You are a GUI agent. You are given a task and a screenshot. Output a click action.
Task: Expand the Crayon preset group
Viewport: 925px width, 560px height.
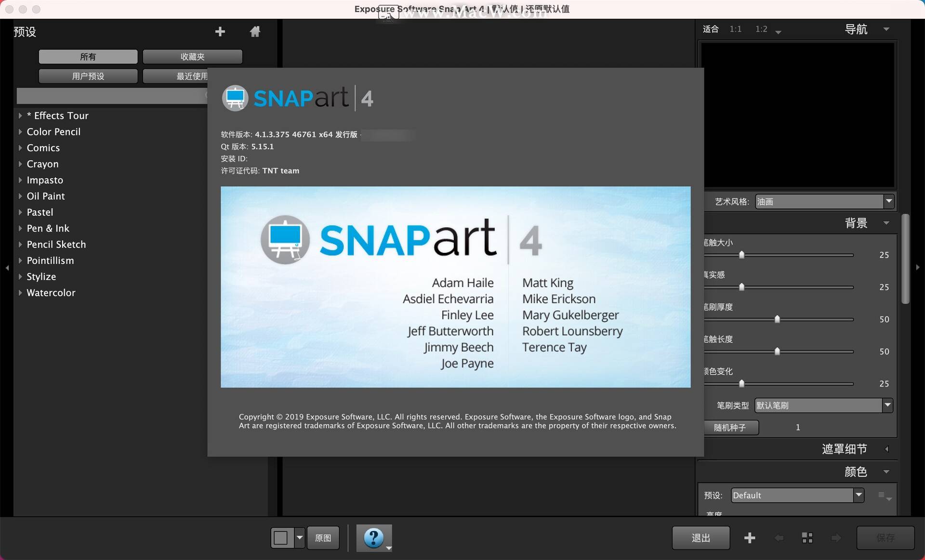(20, 164)
